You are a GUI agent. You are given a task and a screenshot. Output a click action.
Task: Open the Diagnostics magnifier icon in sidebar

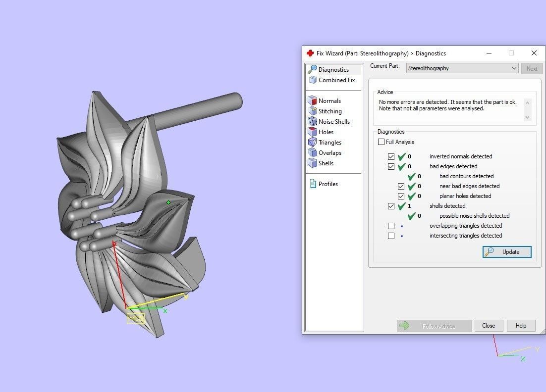pyautogui.click(x=312, y=70)
